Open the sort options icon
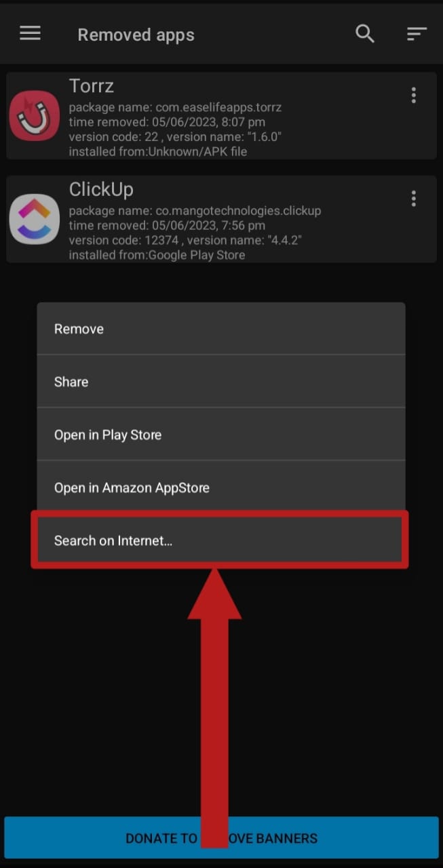Screen dimensions: 443x868 pos(417,33)
